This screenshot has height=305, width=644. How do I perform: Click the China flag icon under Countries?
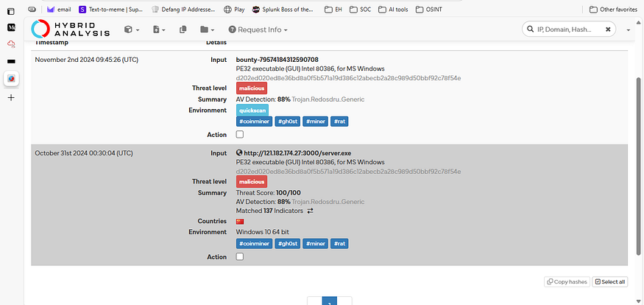click(x=240, y=221)
